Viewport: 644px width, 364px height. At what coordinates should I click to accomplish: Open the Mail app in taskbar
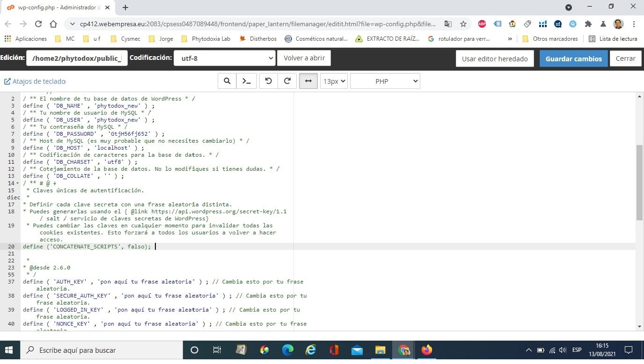click(357, 350)
